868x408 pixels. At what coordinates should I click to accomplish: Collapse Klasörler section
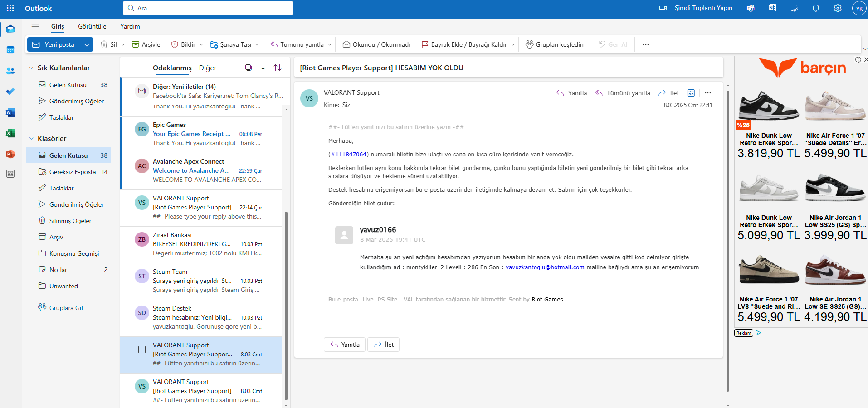point(31,139)
